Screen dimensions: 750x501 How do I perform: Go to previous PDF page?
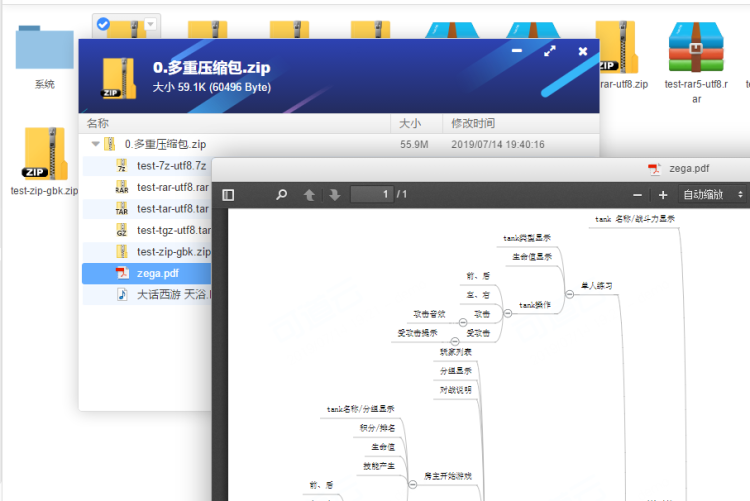(310, 194)
